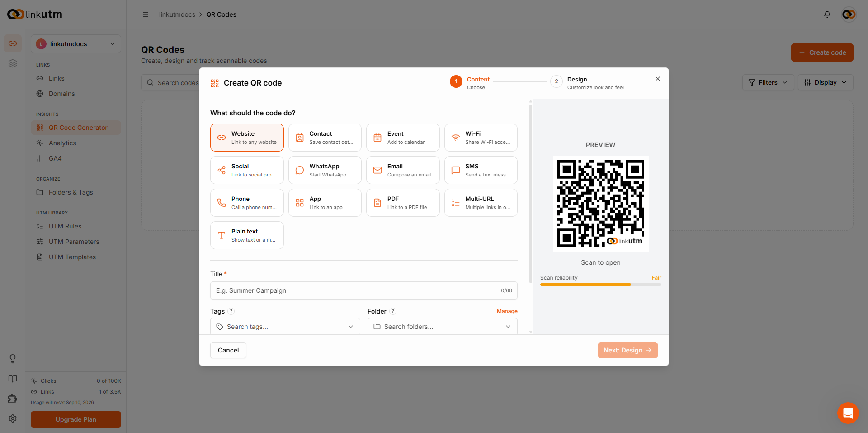Click the Create code button
This screenshot has height=433, width=868.
coord(822,52)
